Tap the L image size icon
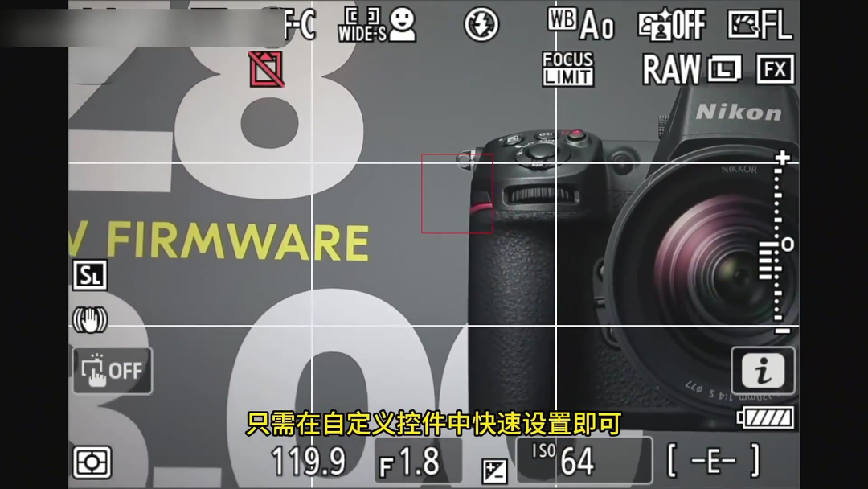This screenshot has width=868, height=489. [725, 69]
